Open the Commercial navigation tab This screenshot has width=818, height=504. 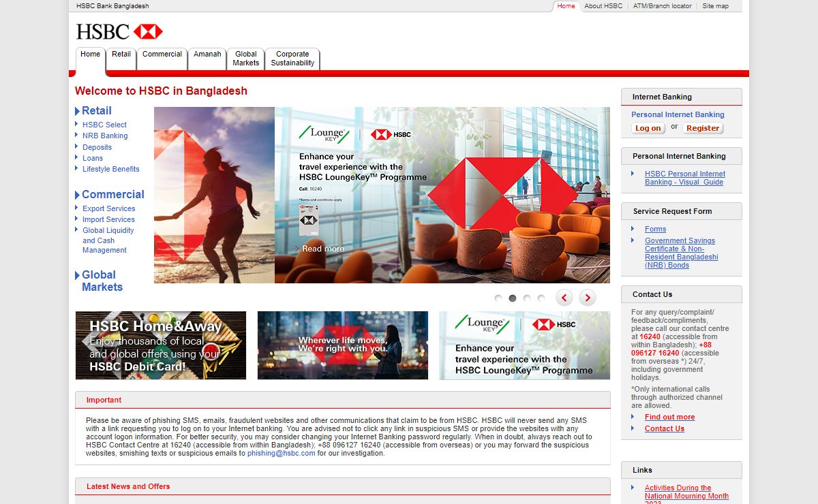pos(162,59)
